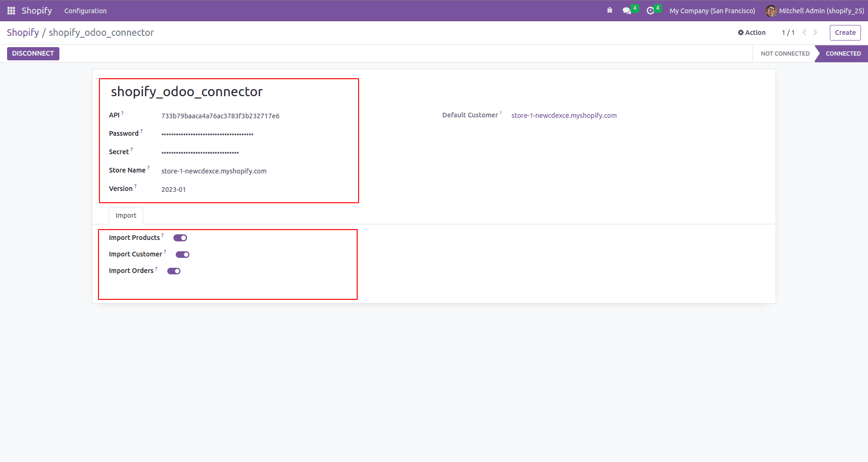The width and height of the screenshot is (868, 462).
Task: Click the Action gear menu
Action: tap(752, 33)
